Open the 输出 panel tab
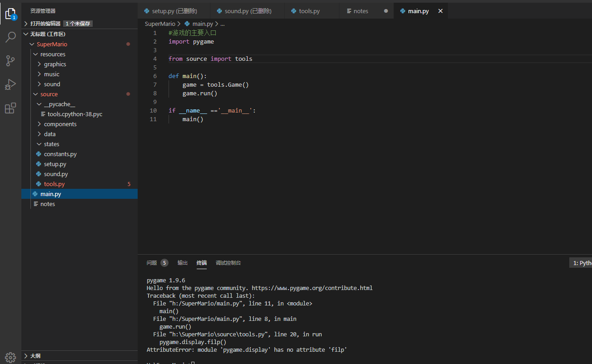This screenshot has height=364, width=592. tap(183, 263)
